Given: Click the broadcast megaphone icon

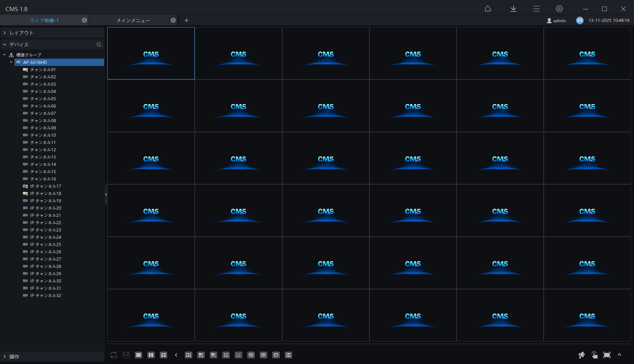Looking at the screenshot, I should 582,355.
